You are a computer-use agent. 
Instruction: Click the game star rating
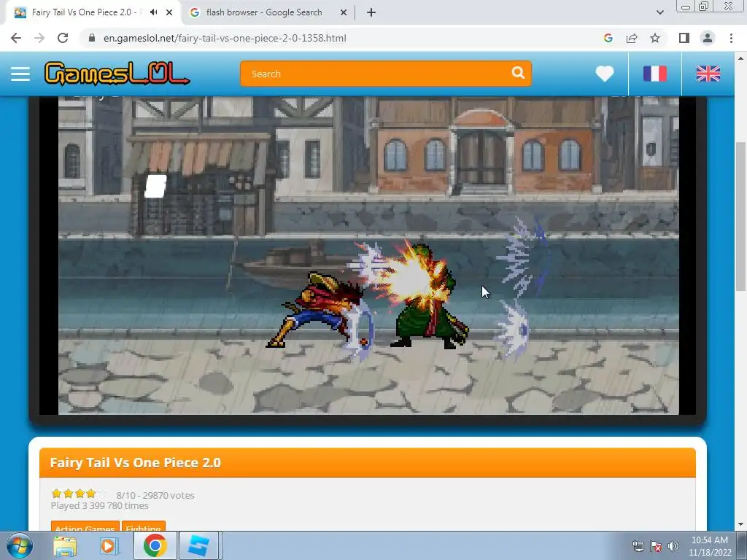coord(79,494)
